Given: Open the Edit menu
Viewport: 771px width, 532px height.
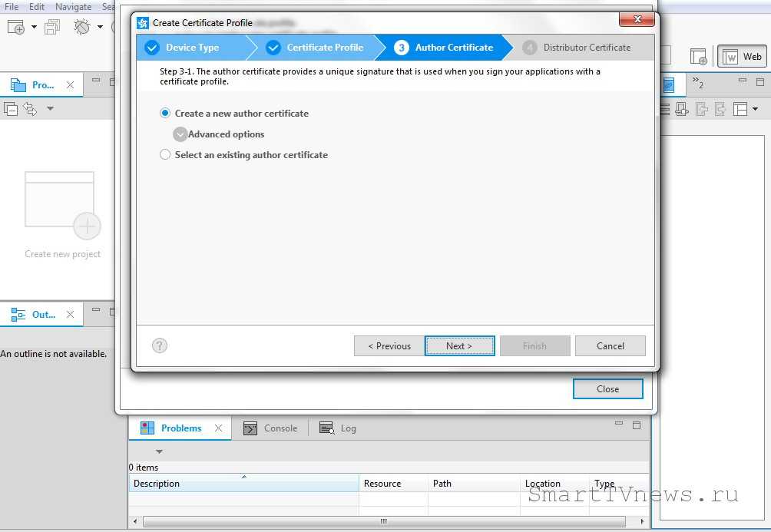Looking at the screenshot, I should pyautogui.click(x=37, y=6).
